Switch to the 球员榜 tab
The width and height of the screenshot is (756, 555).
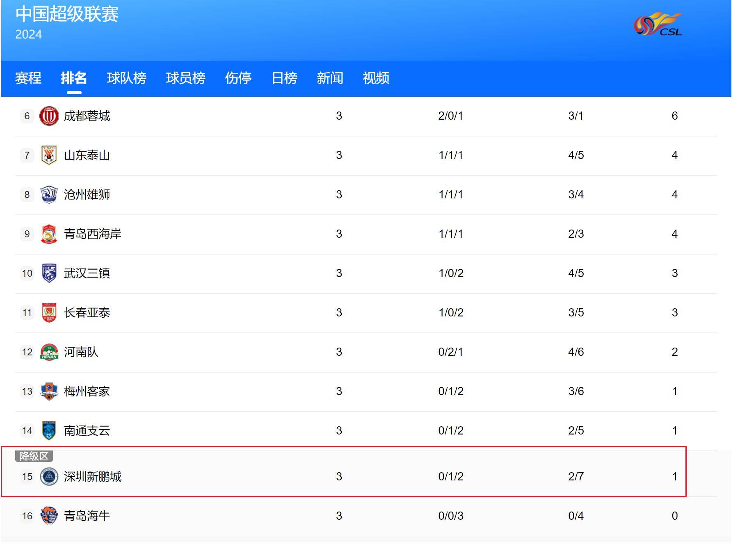[186, 78]
